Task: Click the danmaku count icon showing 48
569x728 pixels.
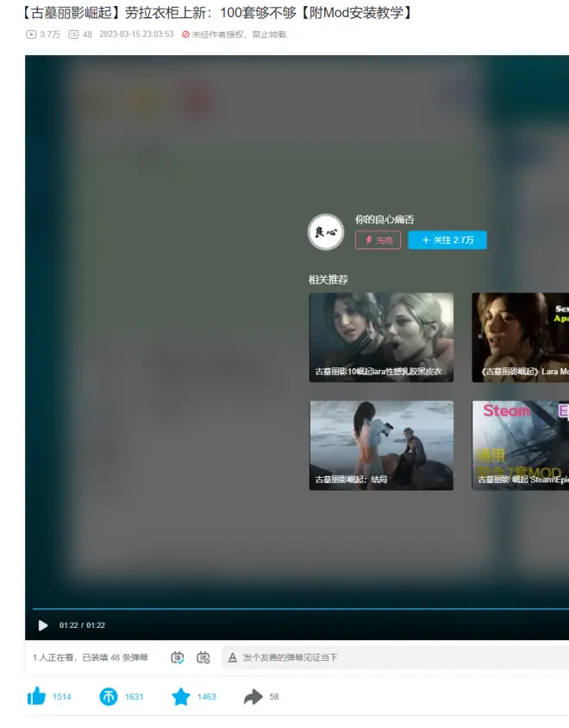Action: tap(73, 35)
